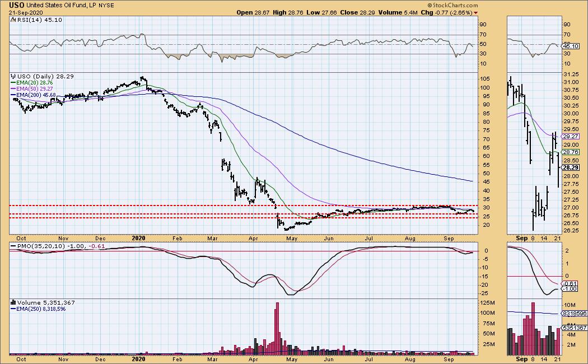Click the USO (Daily) 28.29 legend label
The image size is (588, 364).
coord(45,76)
